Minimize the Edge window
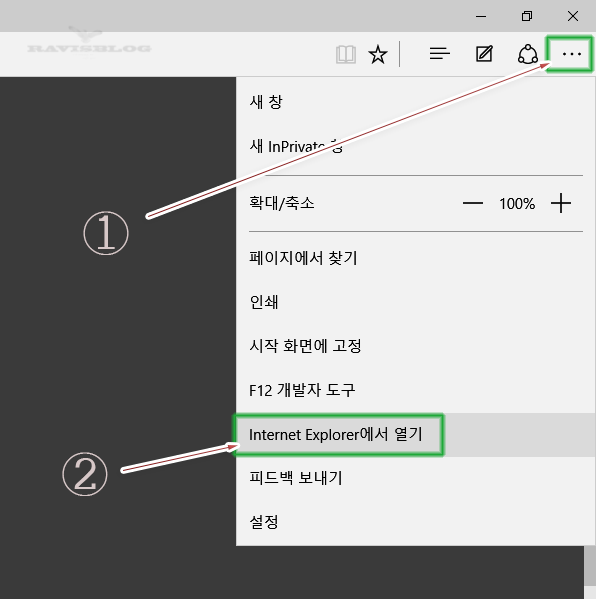 [x=481, y=16]
